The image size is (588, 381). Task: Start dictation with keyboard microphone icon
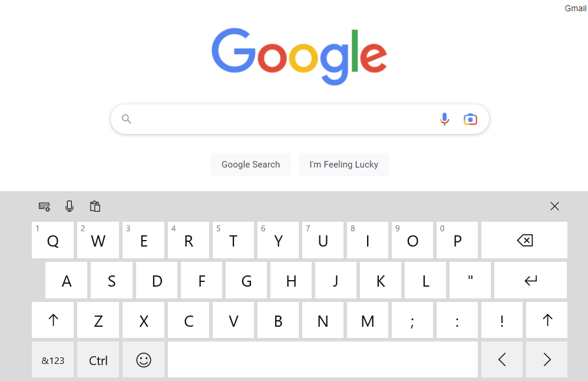(70, 206)
